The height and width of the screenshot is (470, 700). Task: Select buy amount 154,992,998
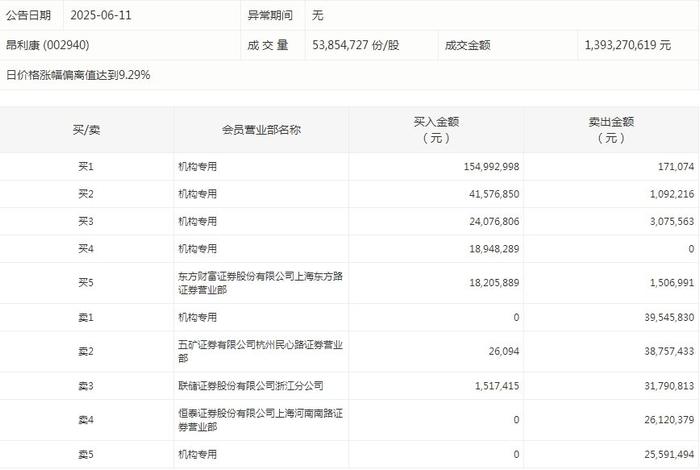[x=492, y=166]
